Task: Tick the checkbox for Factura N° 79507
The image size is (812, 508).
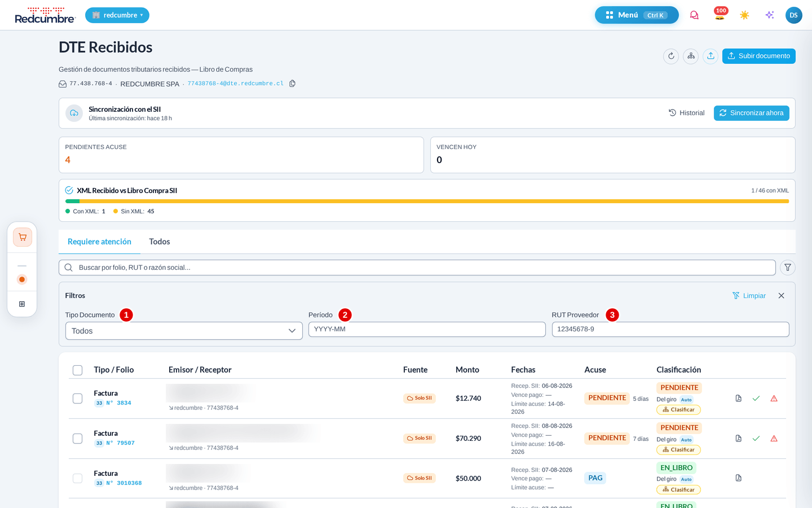Action: tap(78, 439)
